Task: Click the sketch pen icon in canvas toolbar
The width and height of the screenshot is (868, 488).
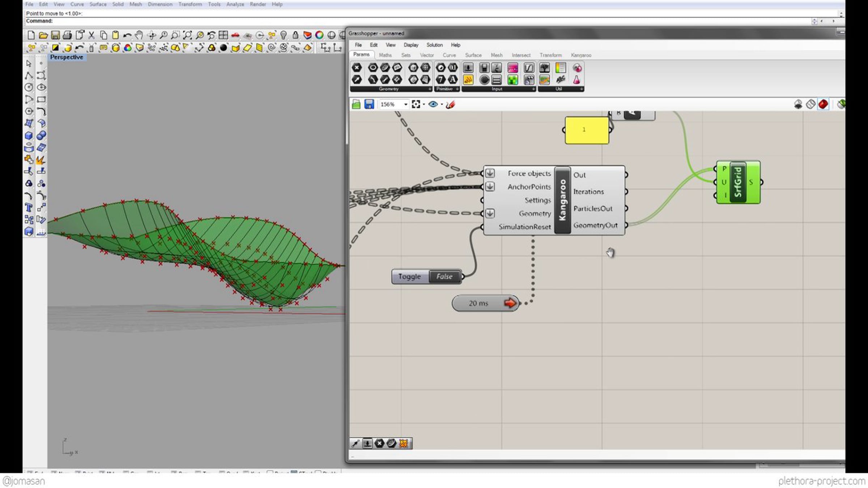Action: [451, 104]
